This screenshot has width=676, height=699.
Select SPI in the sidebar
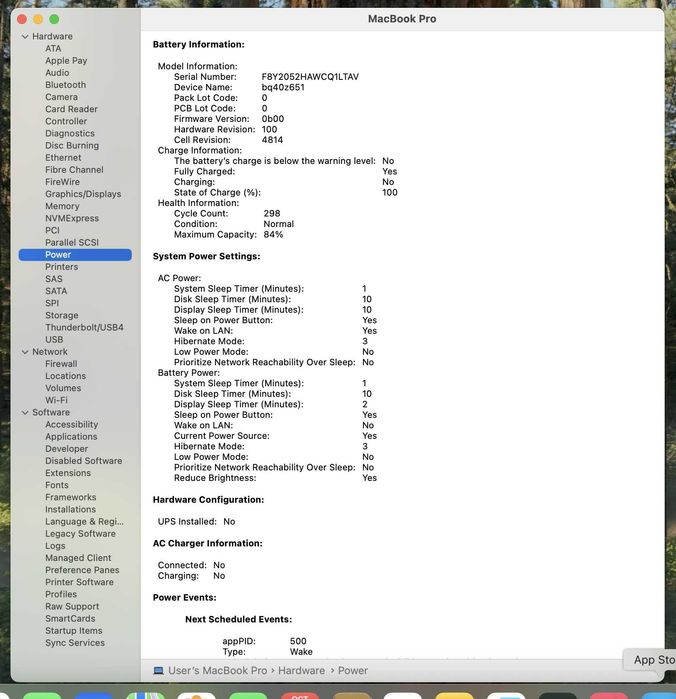point(52,303)
